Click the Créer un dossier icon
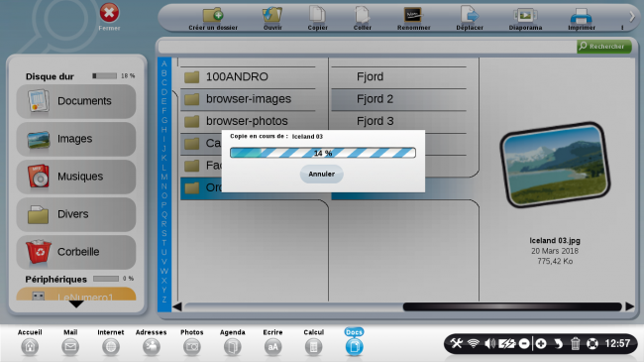 [213, 15]
